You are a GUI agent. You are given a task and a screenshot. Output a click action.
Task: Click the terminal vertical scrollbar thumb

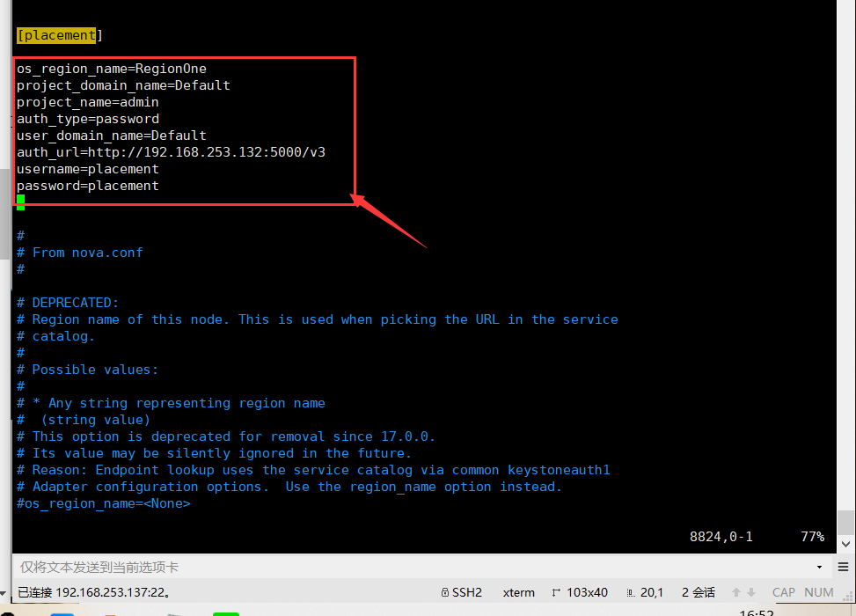tap(846, 523)
